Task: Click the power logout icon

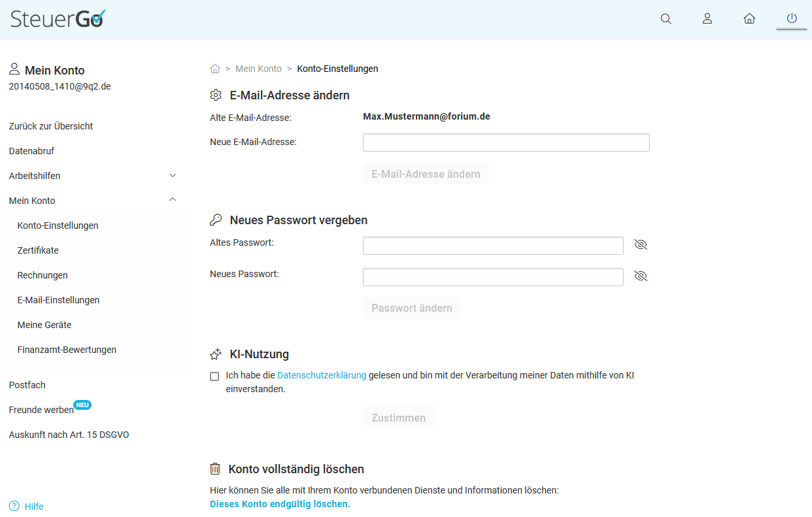Action: (792, 19)
